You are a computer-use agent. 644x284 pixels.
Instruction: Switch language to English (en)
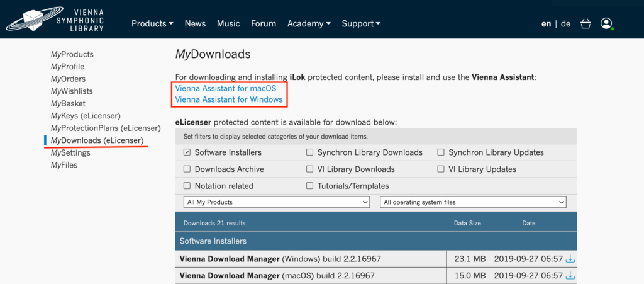coord(546,24)
